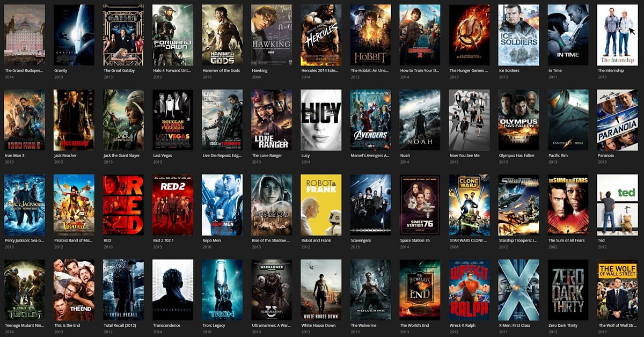Select the Lucy movie poster

coord(321,120)
